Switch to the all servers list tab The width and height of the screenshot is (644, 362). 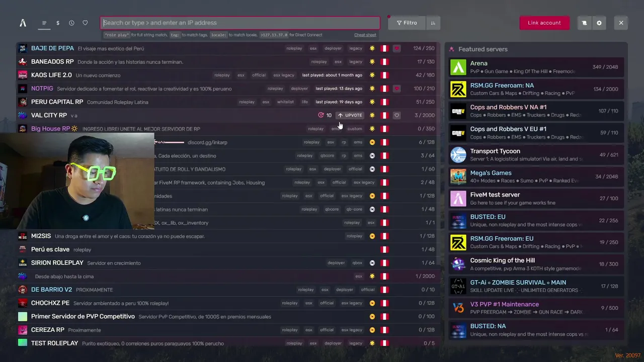click(x=44, y=23)
